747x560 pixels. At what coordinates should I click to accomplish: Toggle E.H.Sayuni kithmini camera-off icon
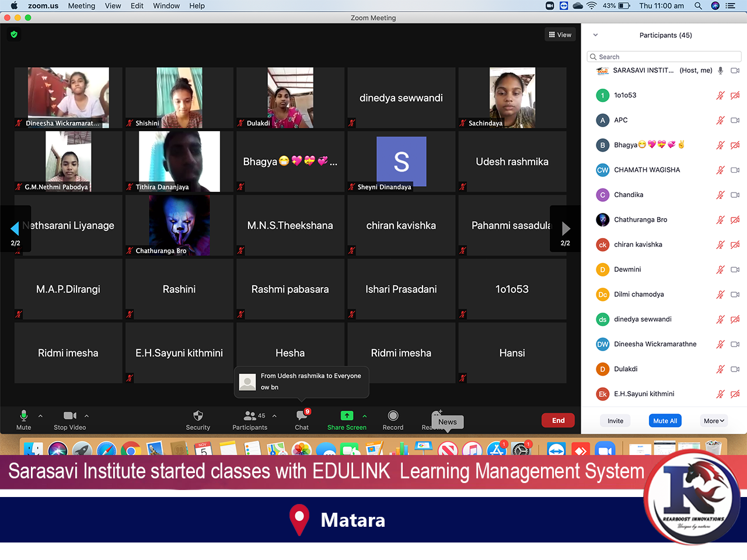(735, 394)
